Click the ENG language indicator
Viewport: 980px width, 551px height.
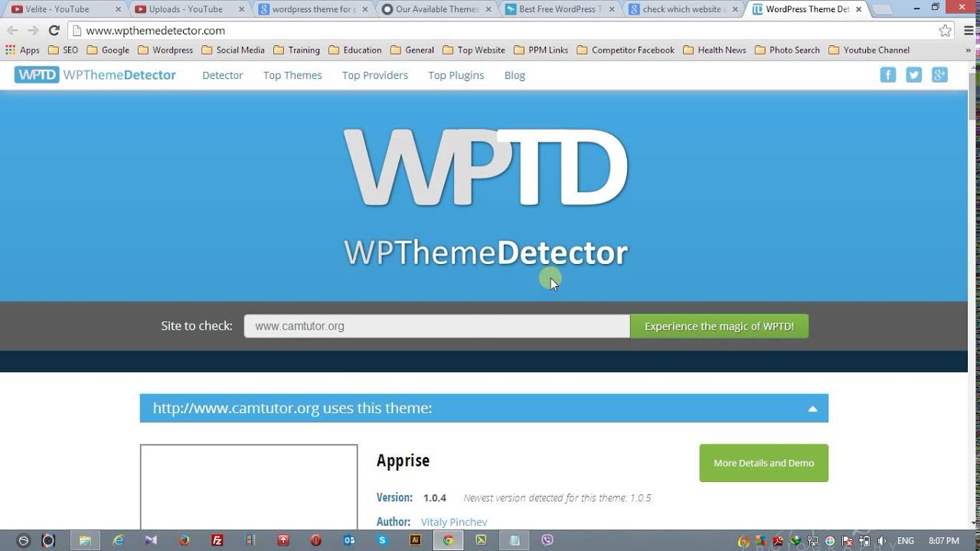[x=906, y=541]
